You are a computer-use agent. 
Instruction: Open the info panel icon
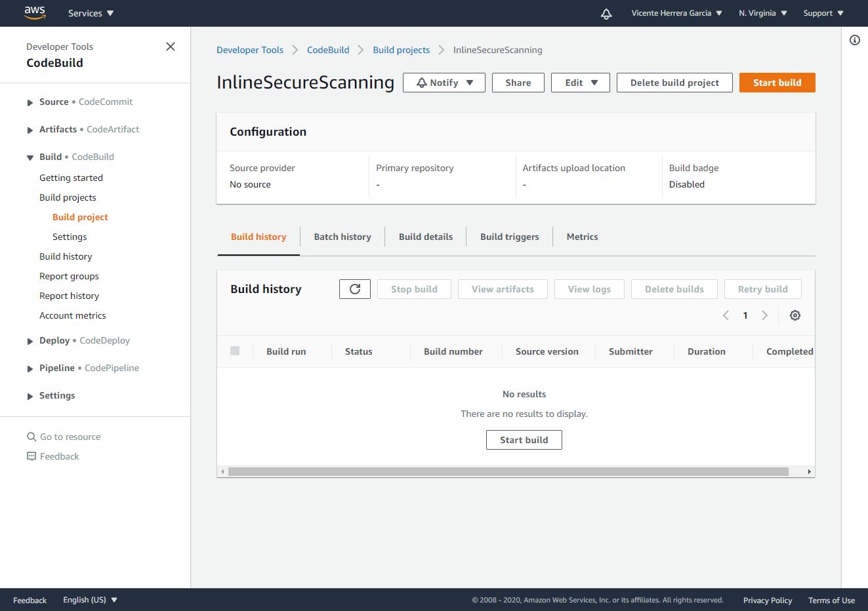(x=855, y=40)
